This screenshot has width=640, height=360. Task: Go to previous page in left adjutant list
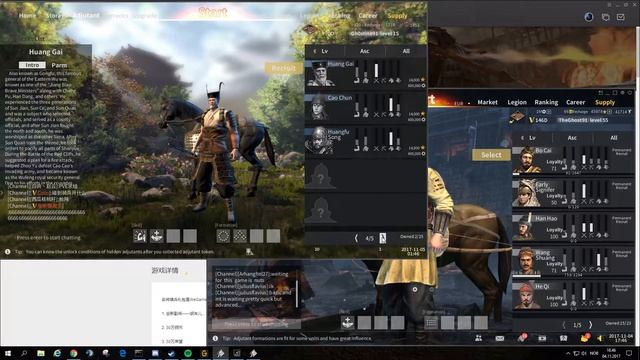tap(356, 238)
